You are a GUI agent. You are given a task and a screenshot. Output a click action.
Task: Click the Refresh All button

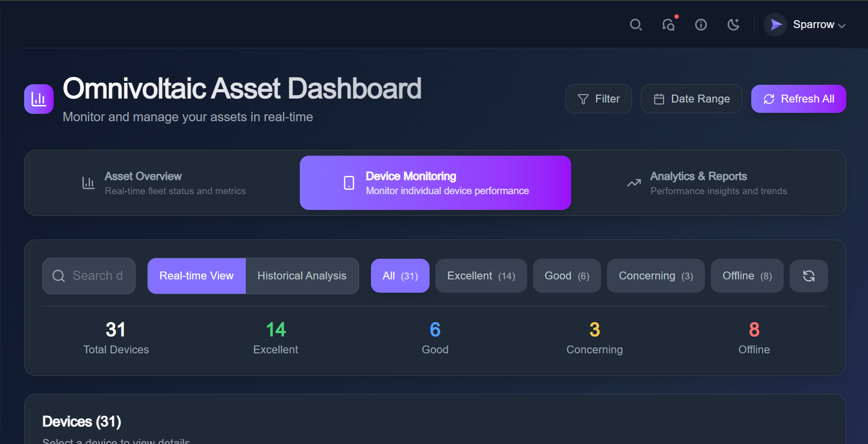point(798,99)
